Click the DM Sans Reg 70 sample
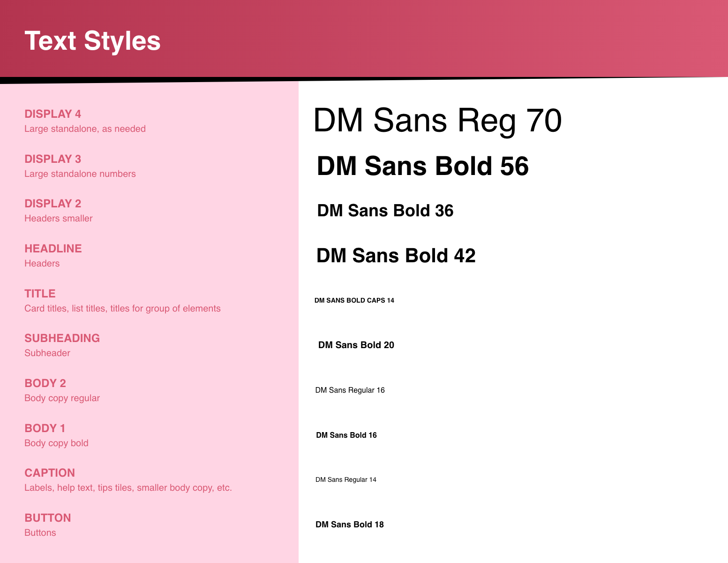This screenshot has height=563, width=728. pos(437,121)
